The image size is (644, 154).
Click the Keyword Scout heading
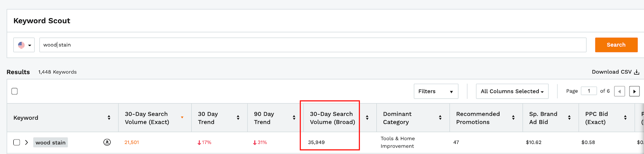point(42,21)
